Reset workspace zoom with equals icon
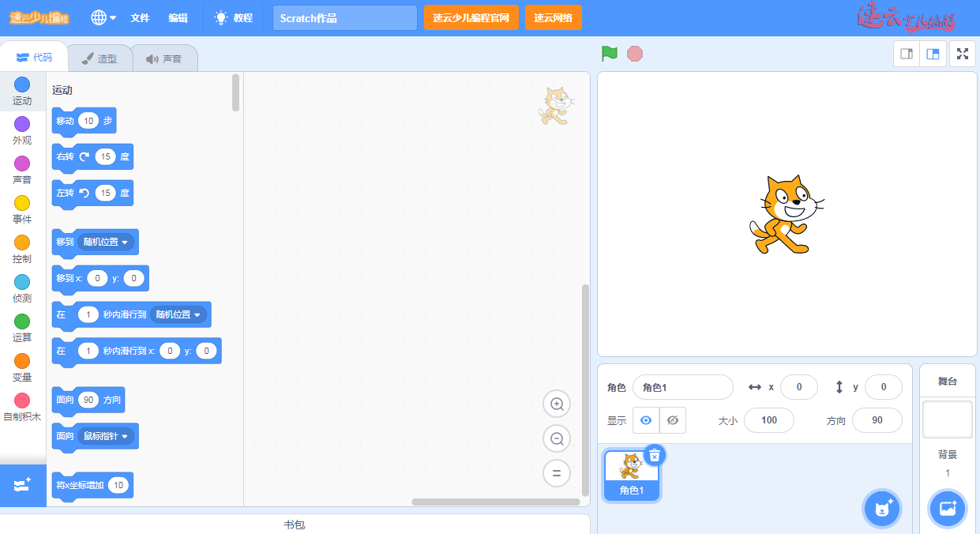980x534 pixels. [556, 473]
